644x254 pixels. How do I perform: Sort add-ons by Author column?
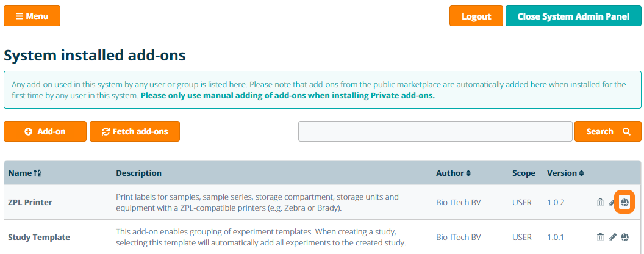coord(453,173)
